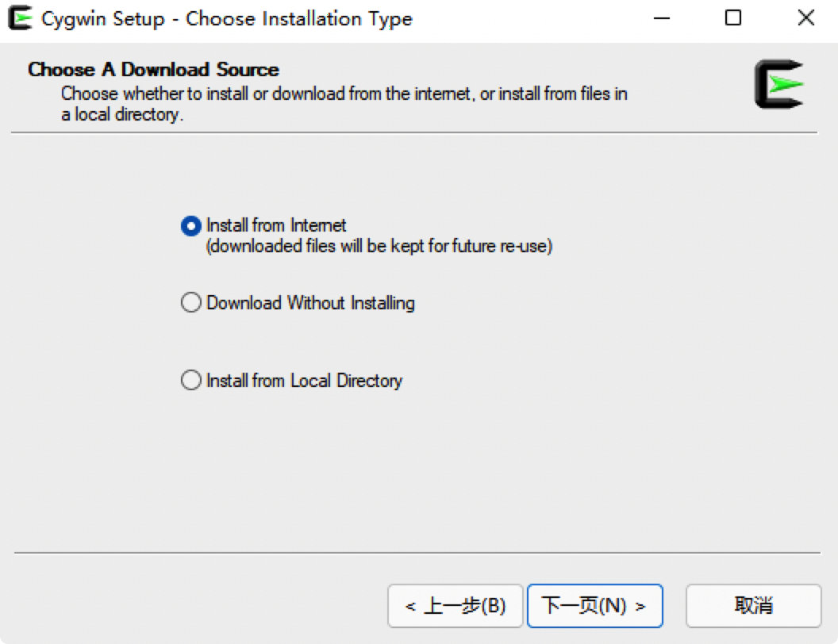This screenshot has width=838, height=644.
Task: Choose the Download Without Installing radio button
Action: click(x=190, y=303)
